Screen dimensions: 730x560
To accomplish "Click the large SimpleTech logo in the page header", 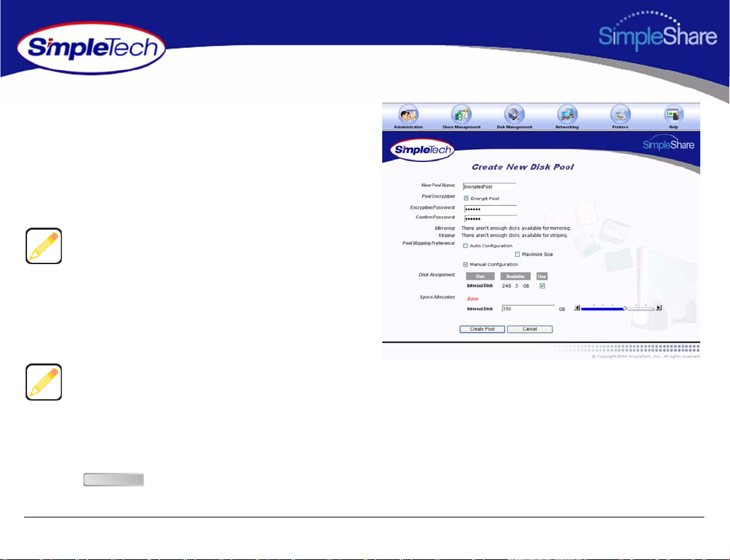I will point(91,49).
